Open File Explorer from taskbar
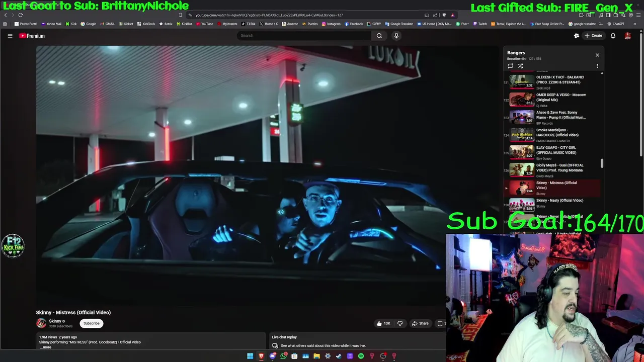The image size is (644, 362). coord(316,356)
